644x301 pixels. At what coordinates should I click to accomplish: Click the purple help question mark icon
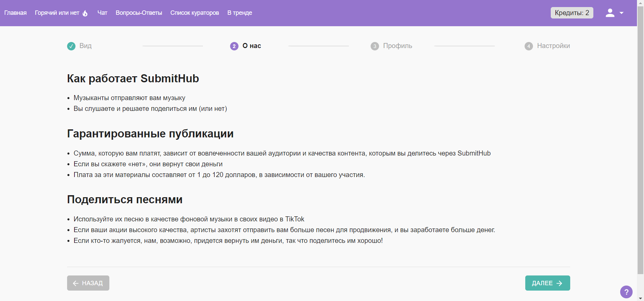tap(626, 292)
